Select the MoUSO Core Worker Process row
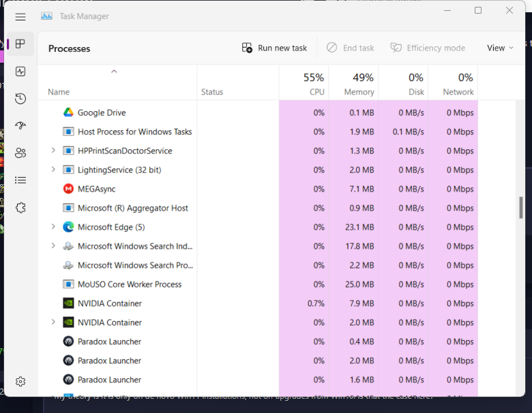This screenshot has height=413, width=532. [x=258, y=284]
